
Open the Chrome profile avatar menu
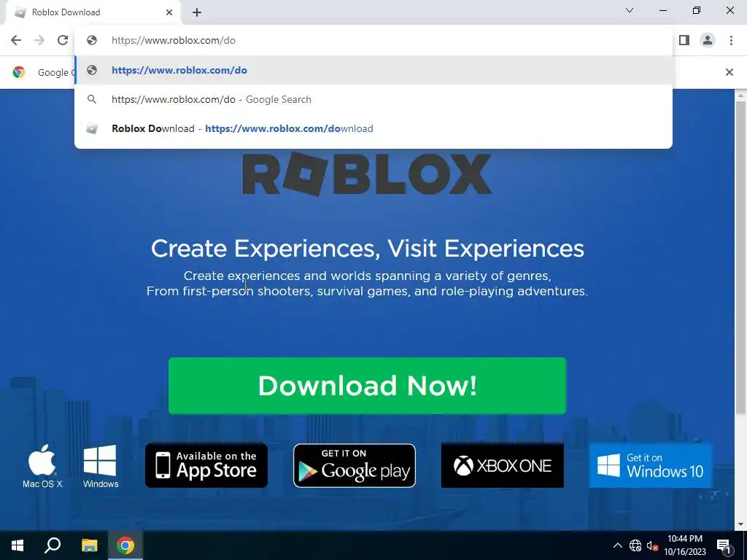(x=708, y=40)
